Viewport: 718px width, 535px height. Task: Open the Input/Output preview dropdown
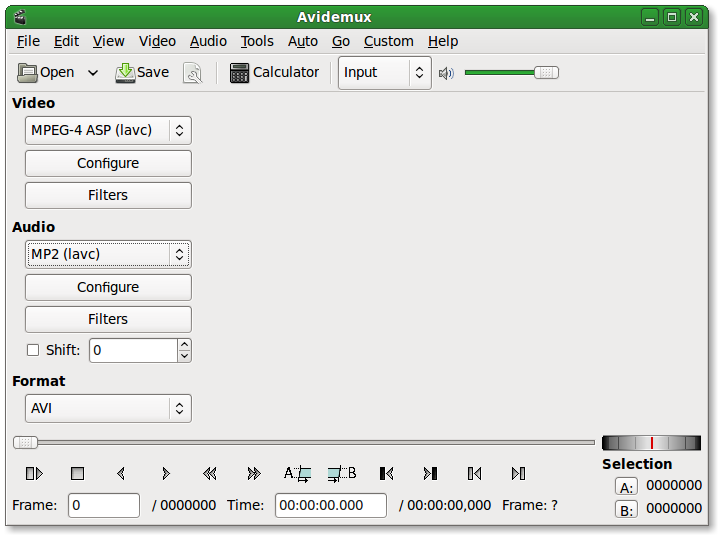(385, 73)
